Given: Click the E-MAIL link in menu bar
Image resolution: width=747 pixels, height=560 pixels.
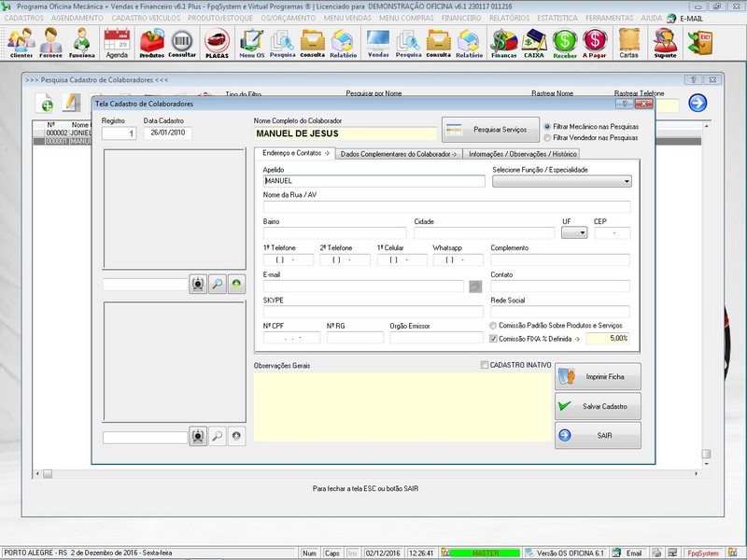Looking at the screenshot, I should (691, 19).
